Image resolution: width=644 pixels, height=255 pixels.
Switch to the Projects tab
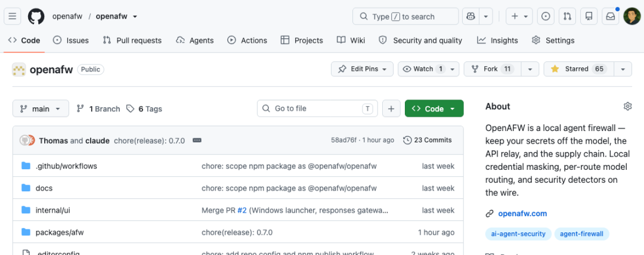(x=302, y=41)
